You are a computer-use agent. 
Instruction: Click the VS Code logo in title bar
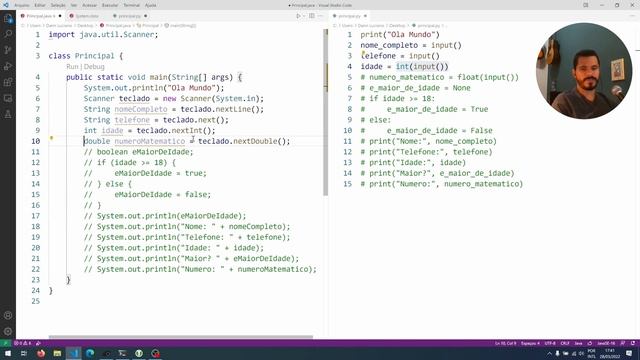pyautogui.click(x=6, y=5)
